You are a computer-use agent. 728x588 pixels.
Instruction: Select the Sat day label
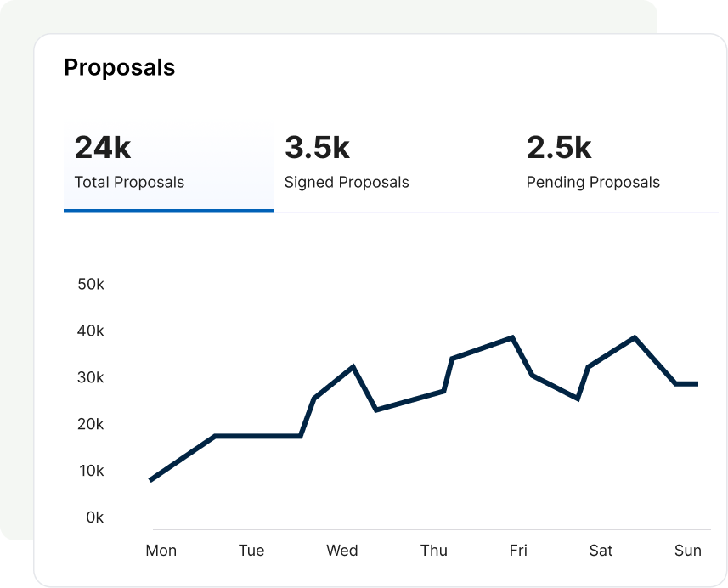[x=601, y=551]
